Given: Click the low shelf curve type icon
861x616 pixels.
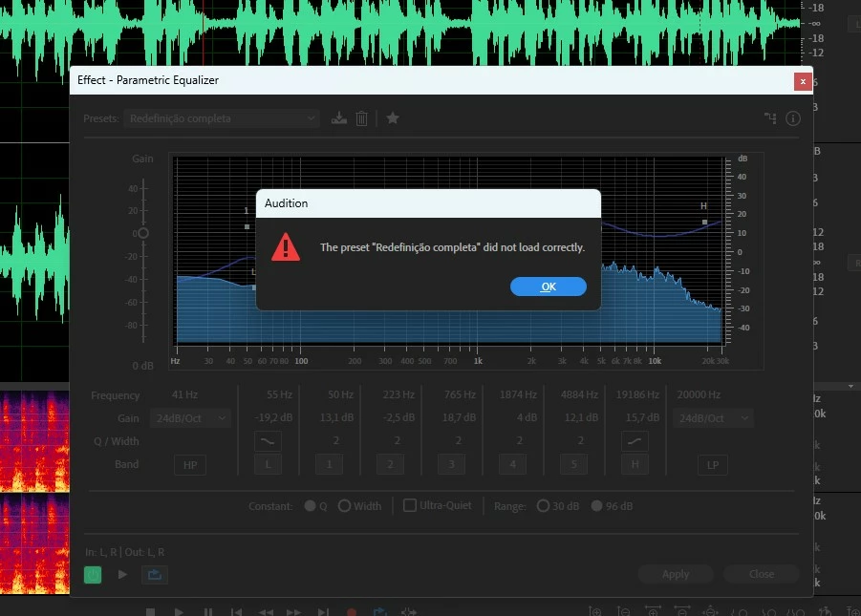Looking at the screenshot, I should [x=268, y=441].
